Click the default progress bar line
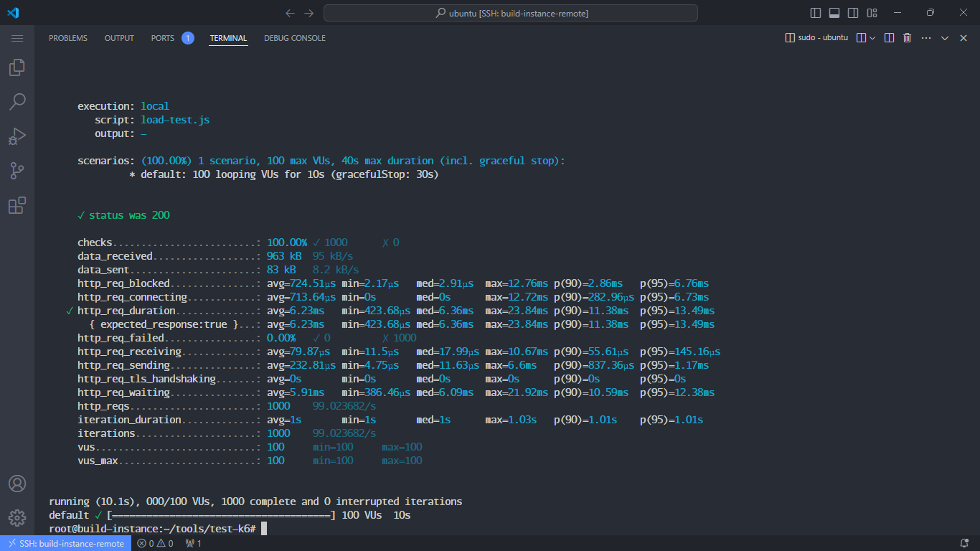The width and height of the screenshot is (980, 551). point(230,515)
